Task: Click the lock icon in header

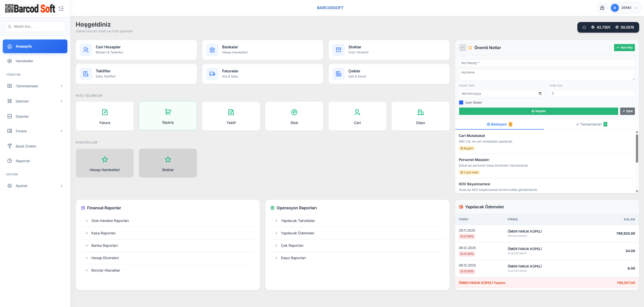Action: 602,8
